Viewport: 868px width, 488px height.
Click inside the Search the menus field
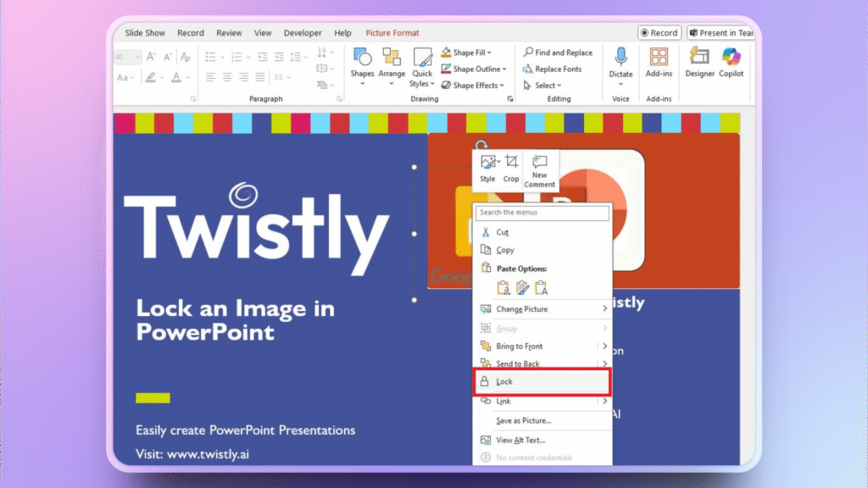pyautogui.click(x=542, y=213)
